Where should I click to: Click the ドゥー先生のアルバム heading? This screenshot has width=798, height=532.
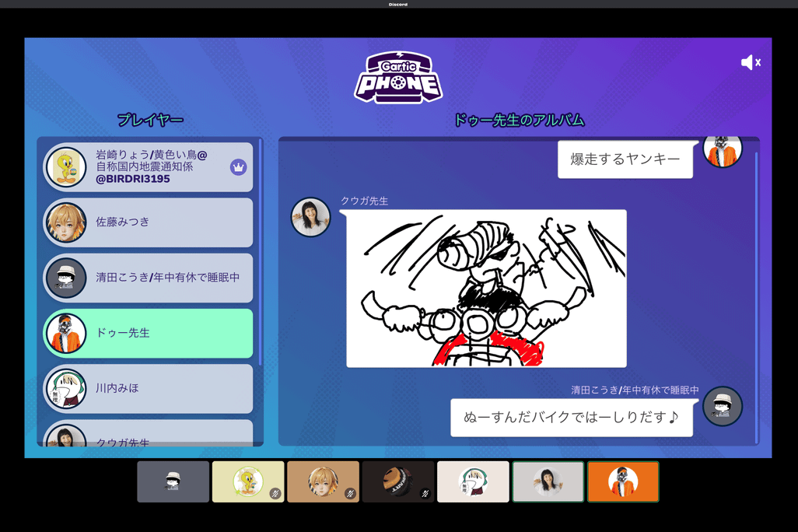point(519,120)
